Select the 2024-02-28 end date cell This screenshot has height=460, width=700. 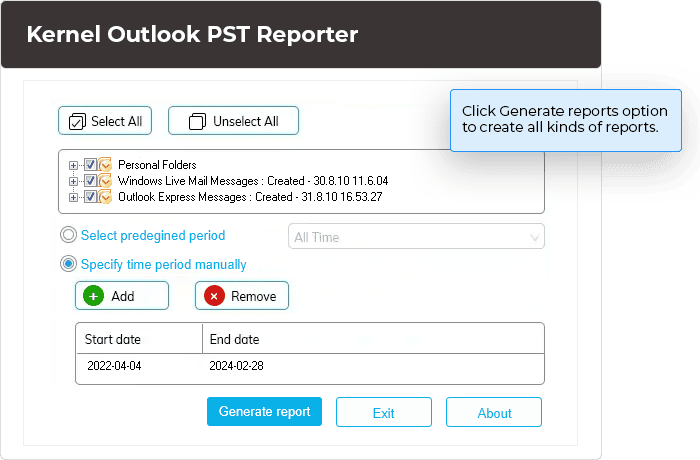click(237, 366)
